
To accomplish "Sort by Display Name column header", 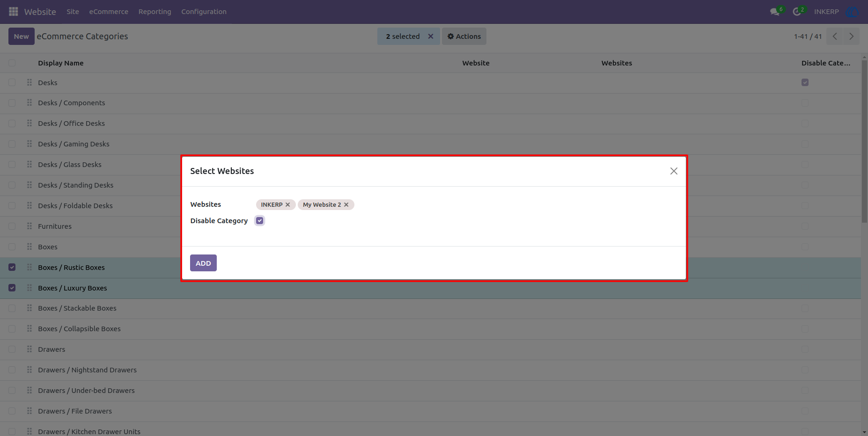I will 61,63.
